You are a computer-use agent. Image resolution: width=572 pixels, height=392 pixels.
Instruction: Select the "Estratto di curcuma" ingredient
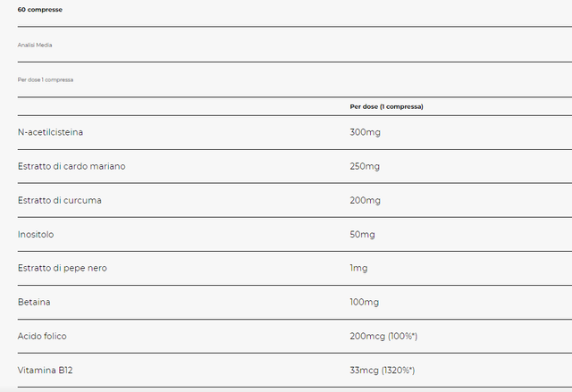click(60, 200)
